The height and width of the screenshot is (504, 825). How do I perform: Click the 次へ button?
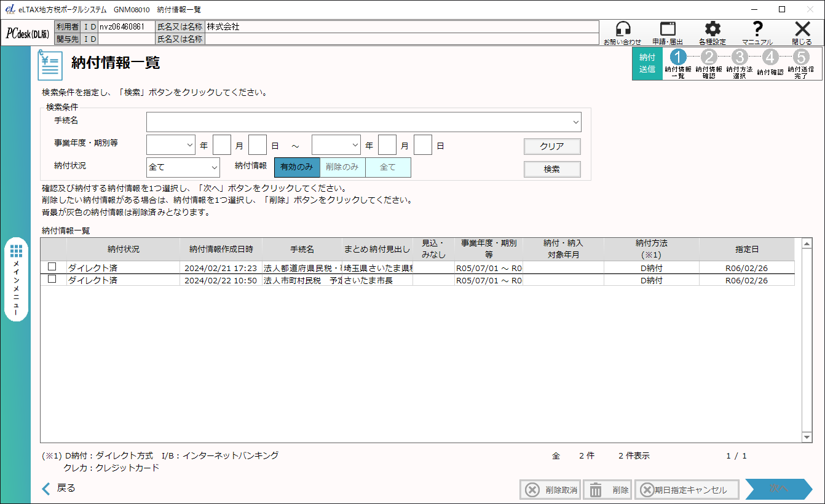pyautogui.click(x=779, y=489)
